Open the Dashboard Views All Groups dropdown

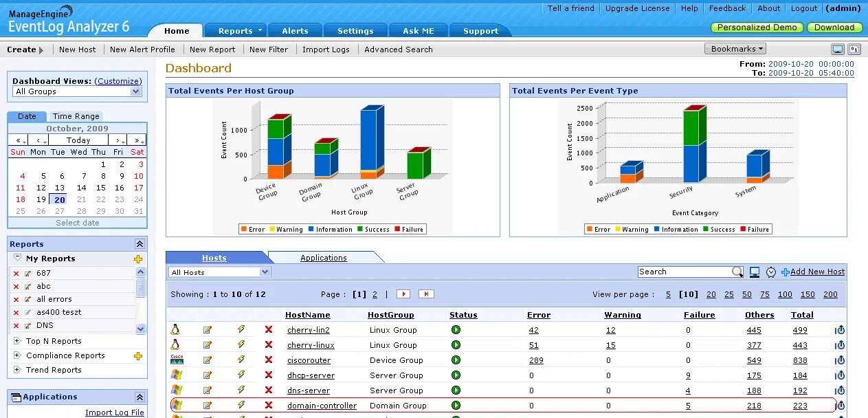(x=77, y=91)
